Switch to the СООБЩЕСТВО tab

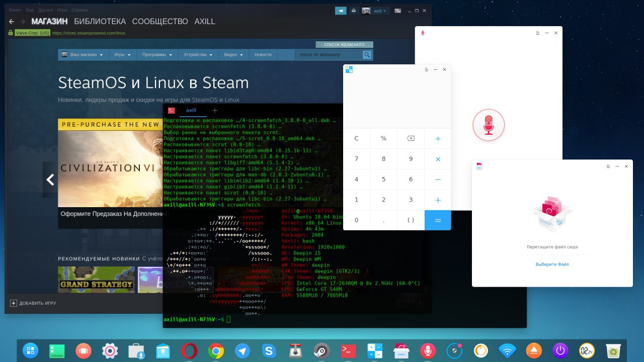[x=160, y=22]
